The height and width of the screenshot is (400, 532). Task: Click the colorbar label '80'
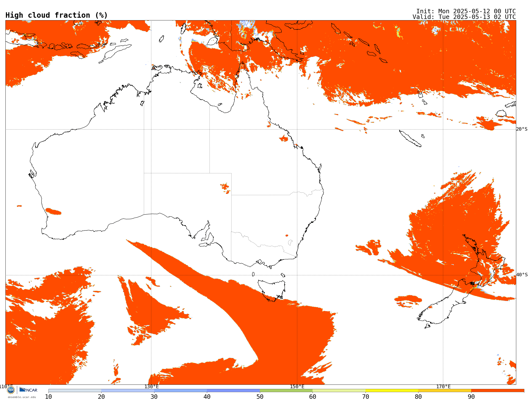click(418, 397)
